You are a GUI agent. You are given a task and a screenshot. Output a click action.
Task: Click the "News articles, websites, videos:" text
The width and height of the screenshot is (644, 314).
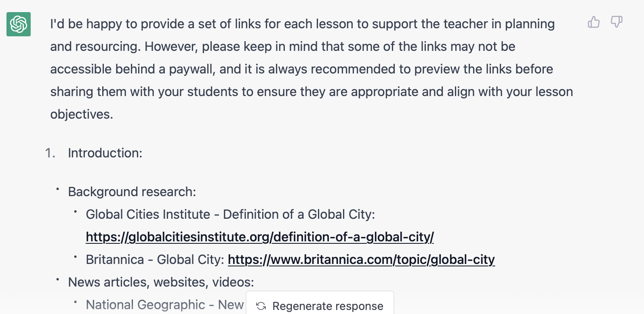click(x=161, y=282)
